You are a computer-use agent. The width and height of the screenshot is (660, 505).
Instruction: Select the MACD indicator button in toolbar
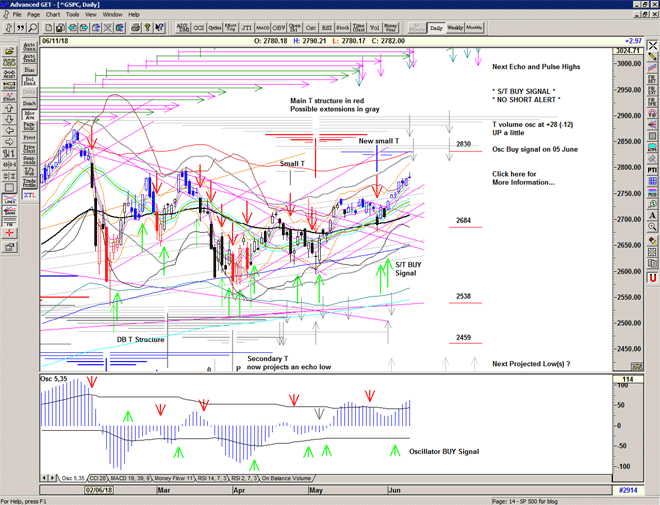pyautogui.click(x=261, y=28)
